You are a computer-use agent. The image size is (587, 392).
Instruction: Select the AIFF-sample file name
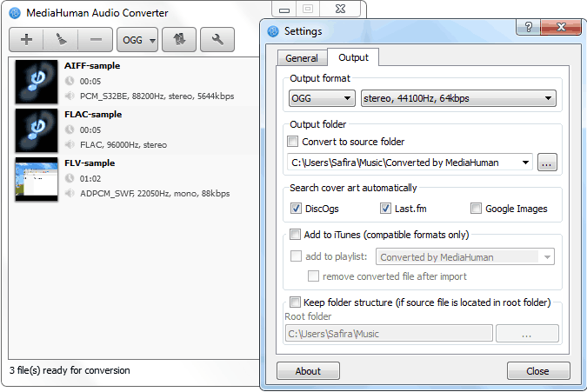pyautogui.click(x=92, y=66)
